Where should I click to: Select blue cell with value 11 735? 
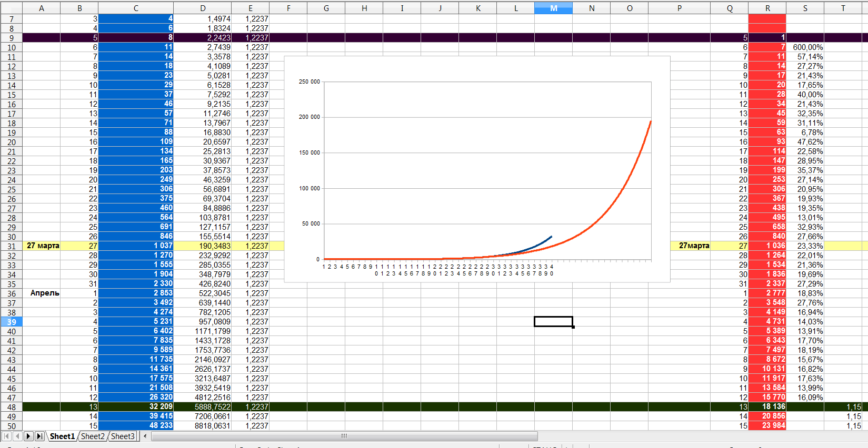click(136, 359)
